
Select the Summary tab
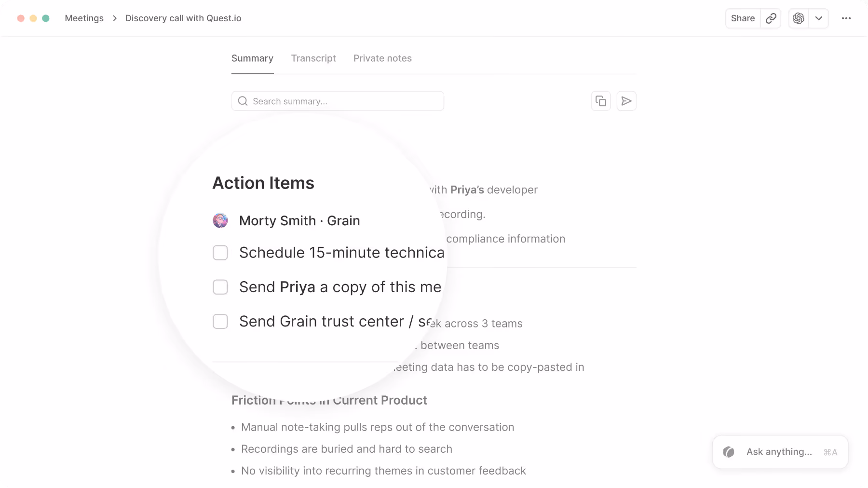click(252, 58)
